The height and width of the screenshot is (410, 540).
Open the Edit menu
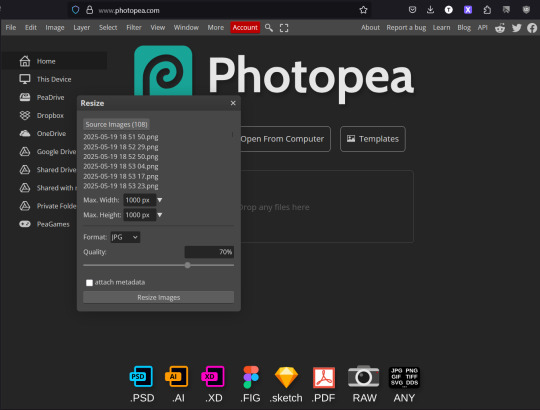click(31, 28)
